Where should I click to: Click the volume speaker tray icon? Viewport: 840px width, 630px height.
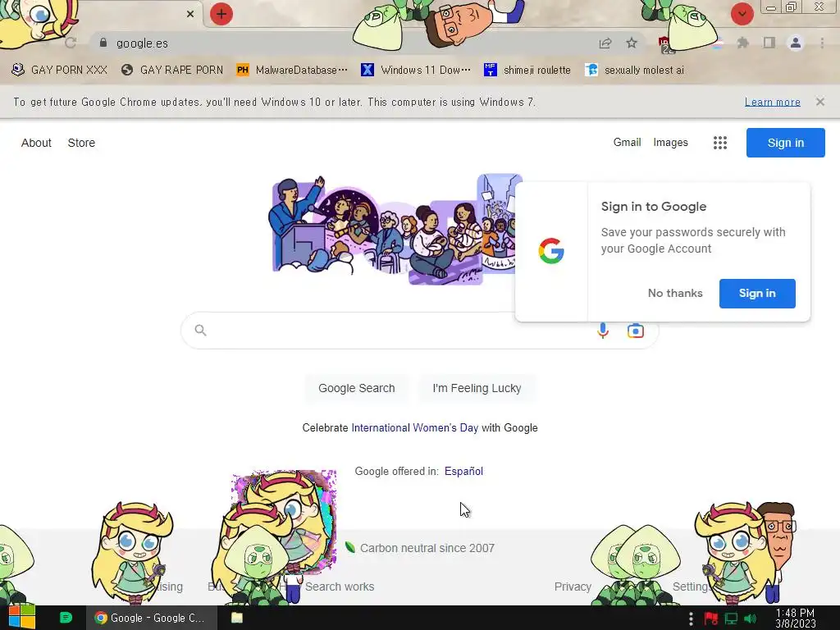point(751,619)
